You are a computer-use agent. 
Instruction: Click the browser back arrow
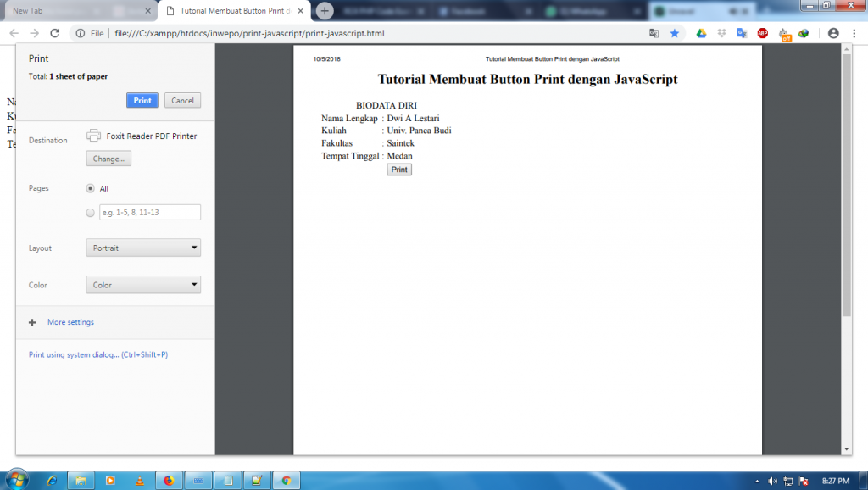click(14, 33)
